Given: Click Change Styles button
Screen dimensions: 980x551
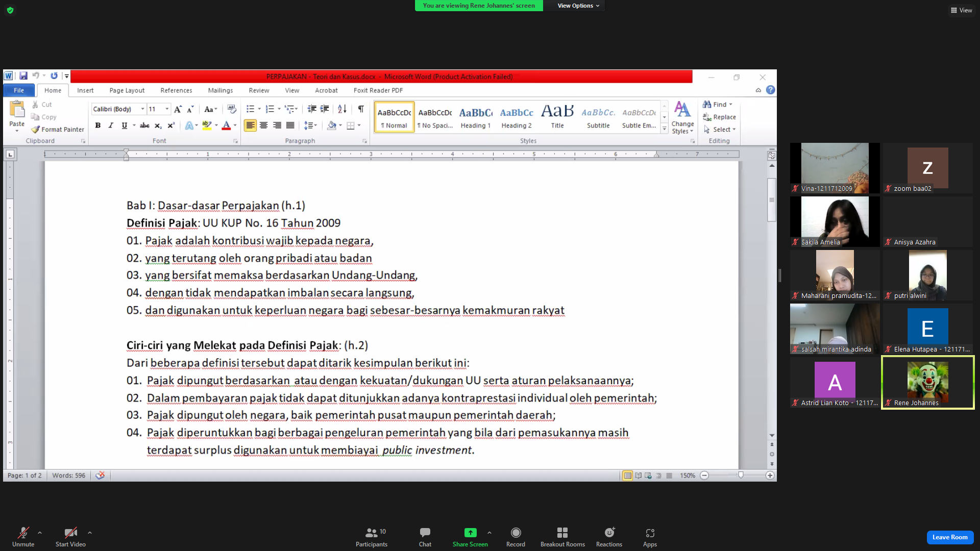Looking at the screenshot, I should click(682, 118).
